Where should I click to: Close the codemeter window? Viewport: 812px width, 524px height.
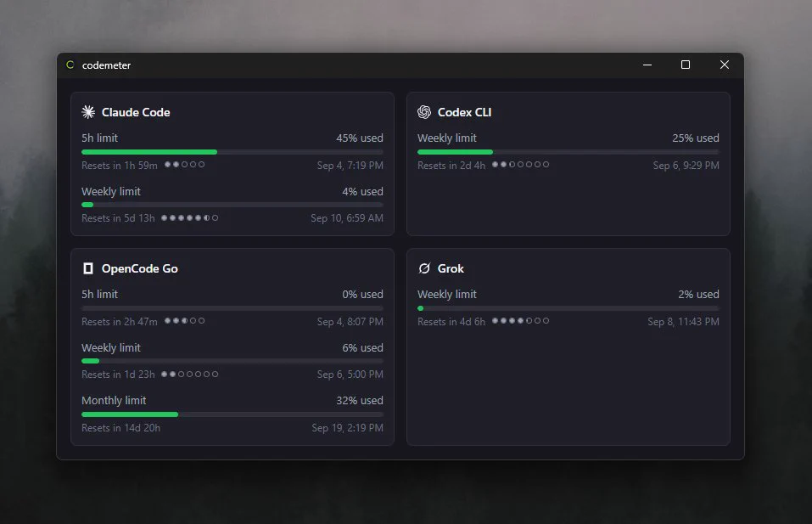725,65
